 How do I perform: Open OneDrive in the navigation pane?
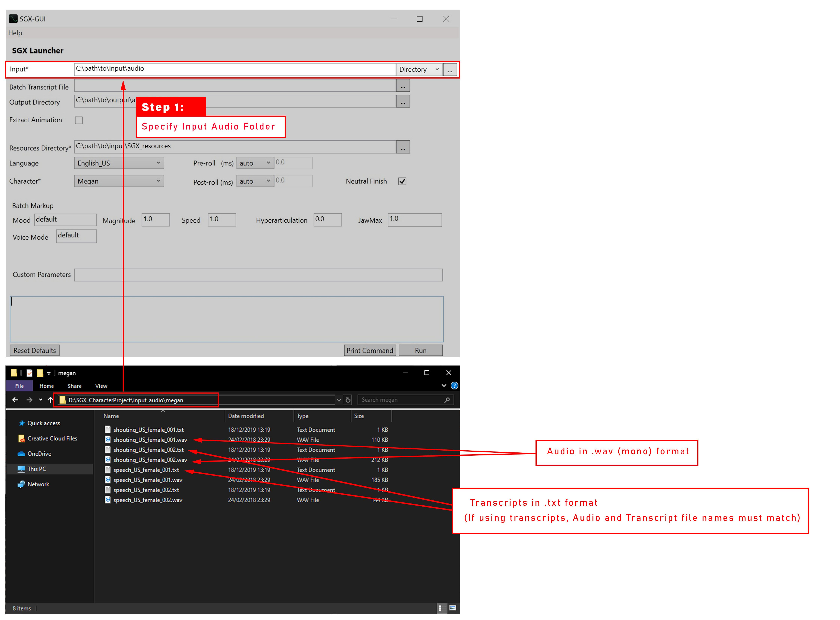click(x=39, y=454)
